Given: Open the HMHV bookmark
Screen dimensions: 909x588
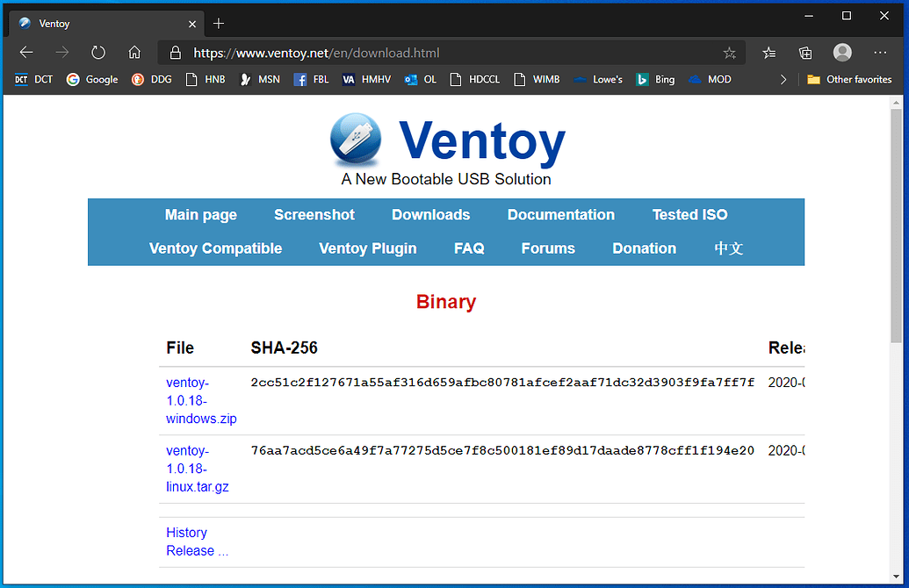Looking at the screenshot, I should point(366,79).
